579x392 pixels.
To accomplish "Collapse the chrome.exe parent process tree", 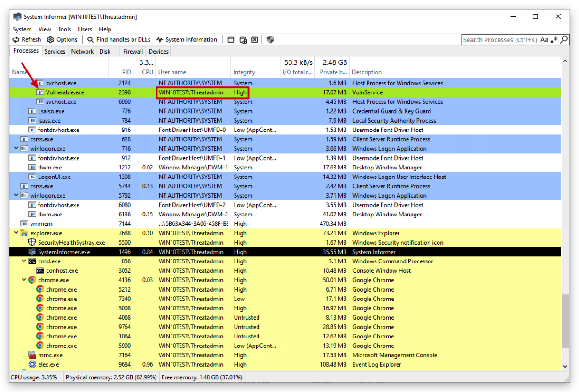I will (x=24, y=280).
